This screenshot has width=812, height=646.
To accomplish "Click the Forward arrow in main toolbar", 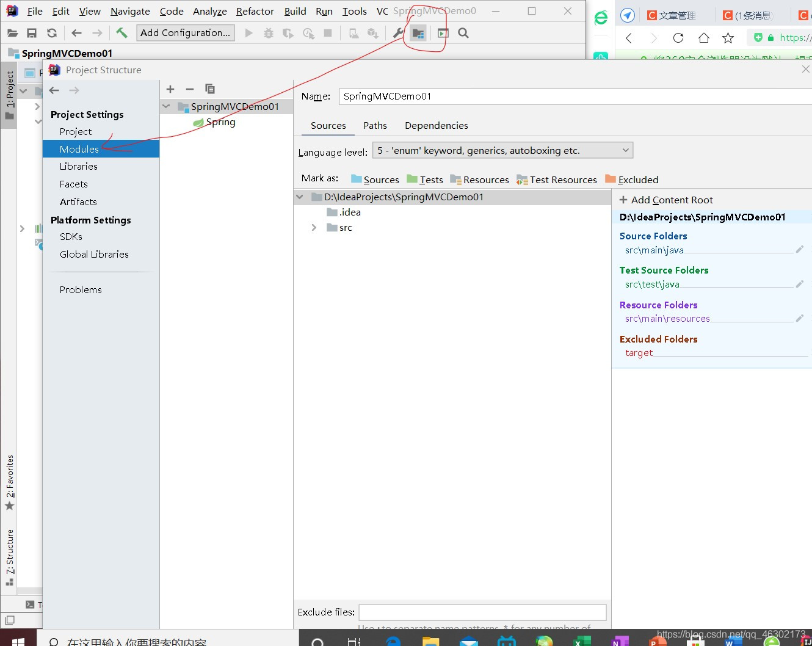I will click(97, 33).
